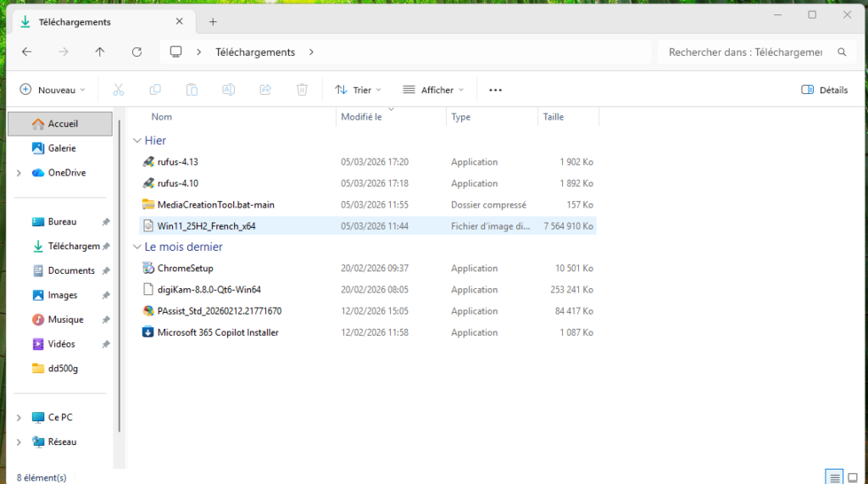The width and height of the screenshot is (868, 484).
Task: Navigate back with the left arrow
Action: pos(26,52)
